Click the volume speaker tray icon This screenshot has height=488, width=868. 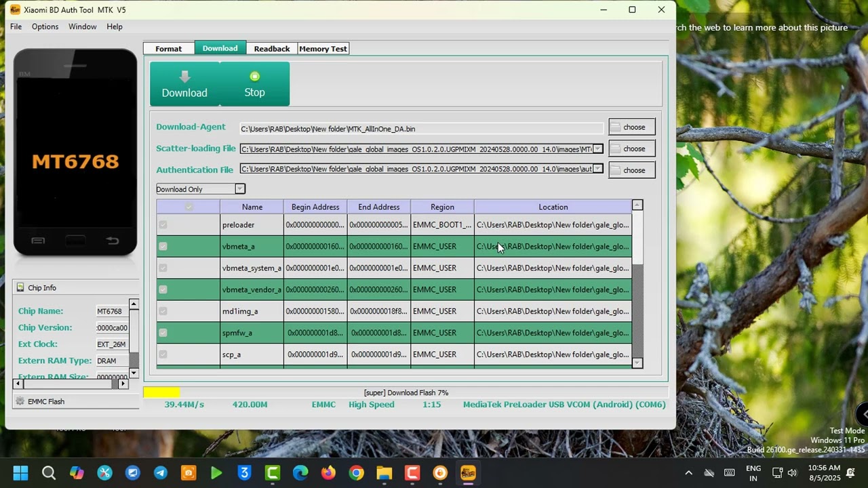792,472
